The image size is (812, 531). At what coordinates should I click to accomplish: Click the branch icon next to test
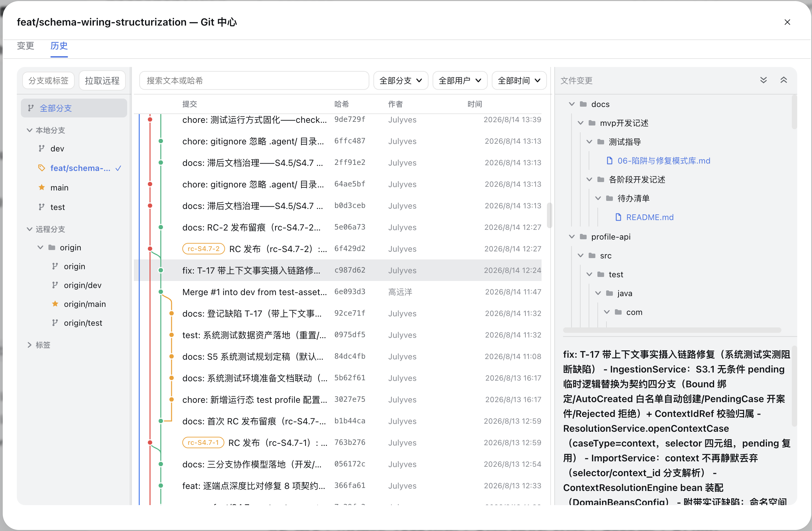click(x=42, y=207)
